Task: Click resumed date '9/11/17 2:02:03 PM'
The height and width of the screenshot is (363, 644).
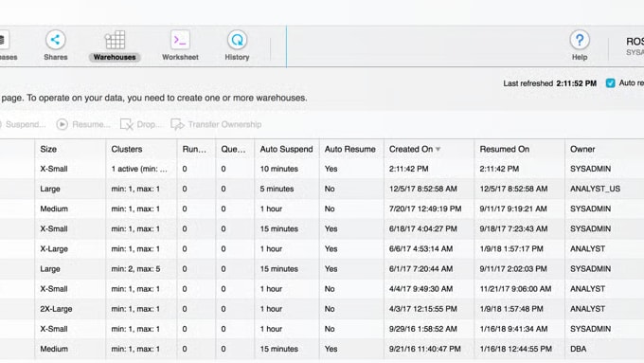Action: (x=513, y=269)
